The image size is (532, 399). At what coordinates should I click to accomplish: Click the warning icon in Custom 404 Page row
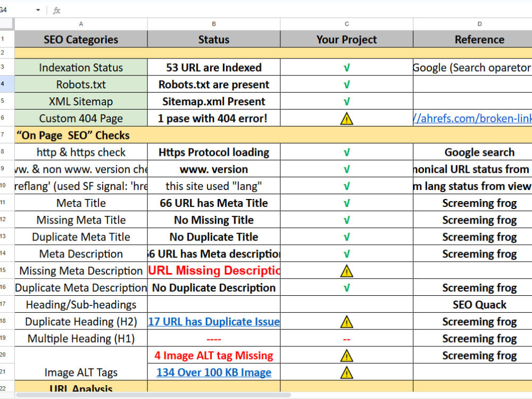pos(346,119)
